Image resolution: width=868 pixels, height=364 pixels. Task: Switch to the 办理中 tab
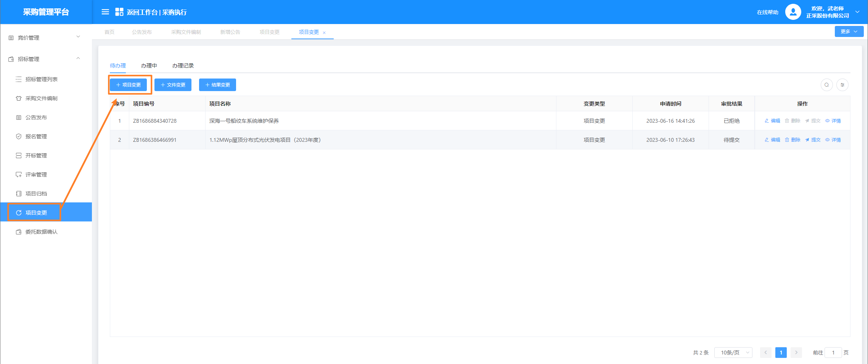pyautogui.click(x=149, y=66)
